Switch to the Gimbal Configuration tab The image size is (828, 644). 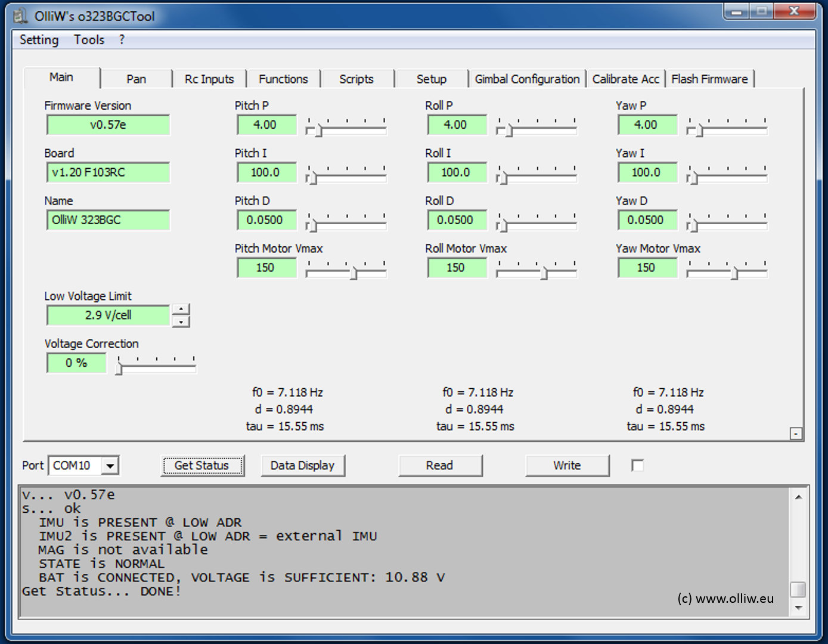pyautogui.click(x=527, y=79)
